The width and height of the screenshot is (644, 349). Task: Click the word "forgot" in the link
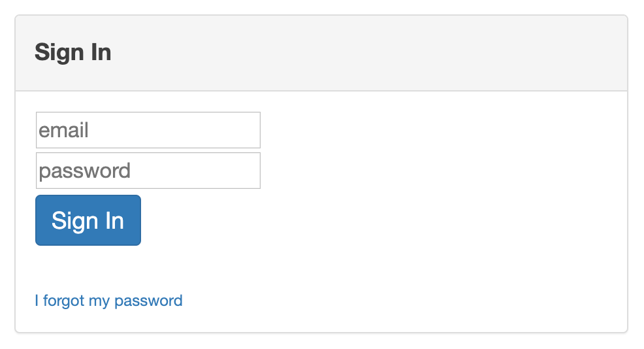[64, 301]
